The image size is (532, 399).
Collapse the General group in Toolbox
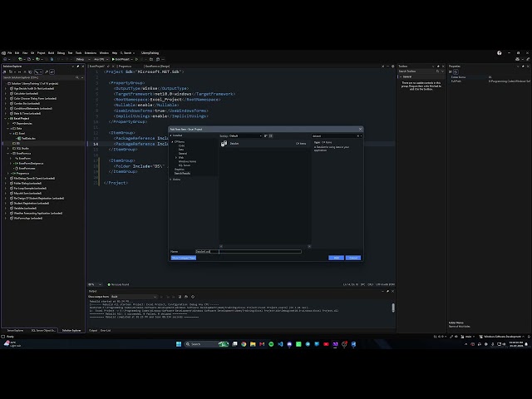tap(401, 77)
